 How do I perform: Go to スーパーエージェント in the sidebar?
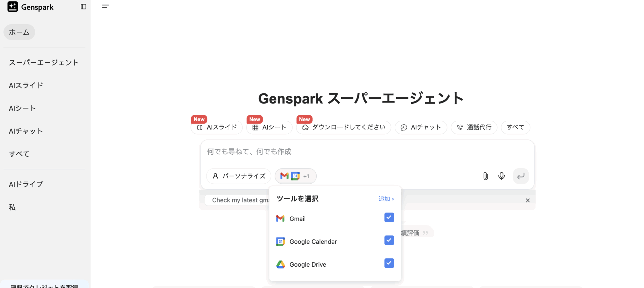[44, 62]
